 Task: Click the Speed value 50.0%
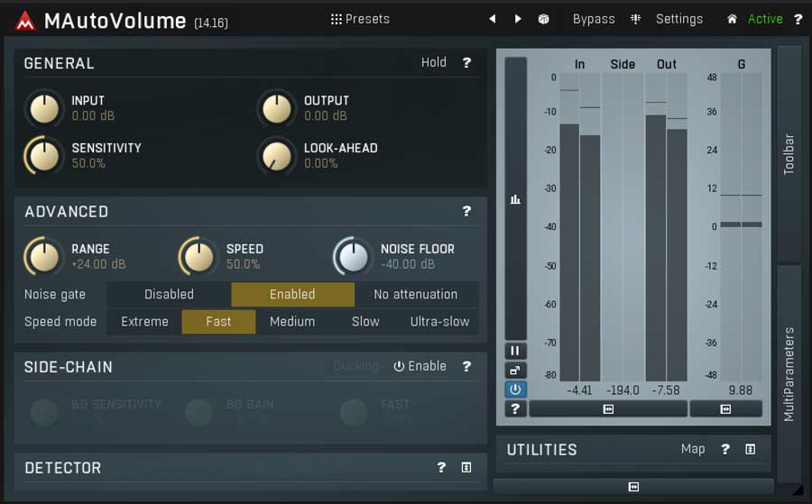tap(244, 264)
